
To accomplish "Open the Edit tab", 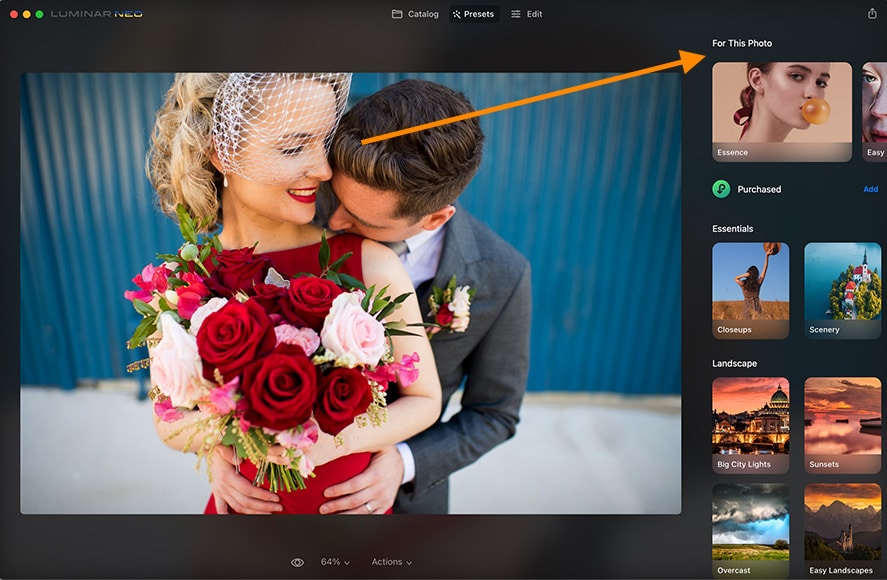I will (x=527, y=14).
